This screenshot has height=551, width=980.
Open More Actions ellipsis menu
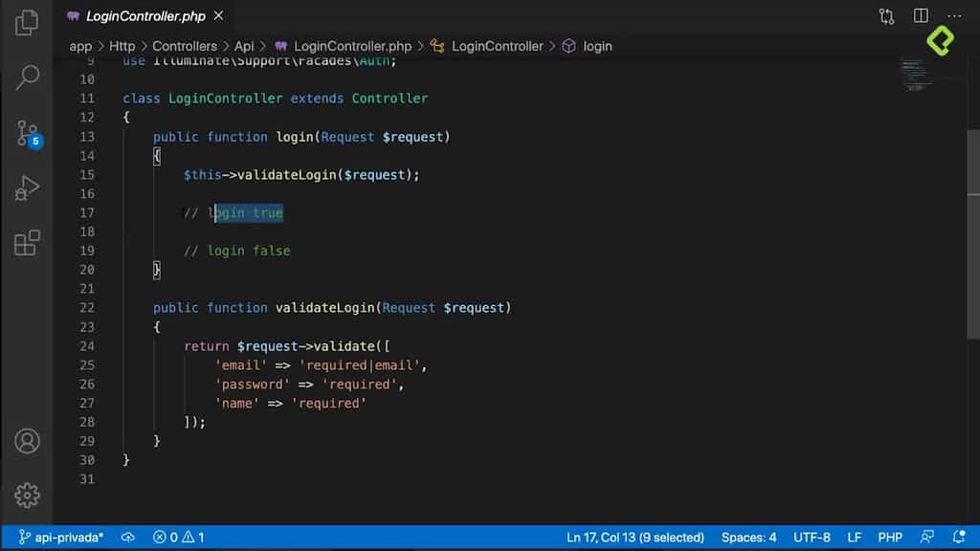click(x=955, y=15)
